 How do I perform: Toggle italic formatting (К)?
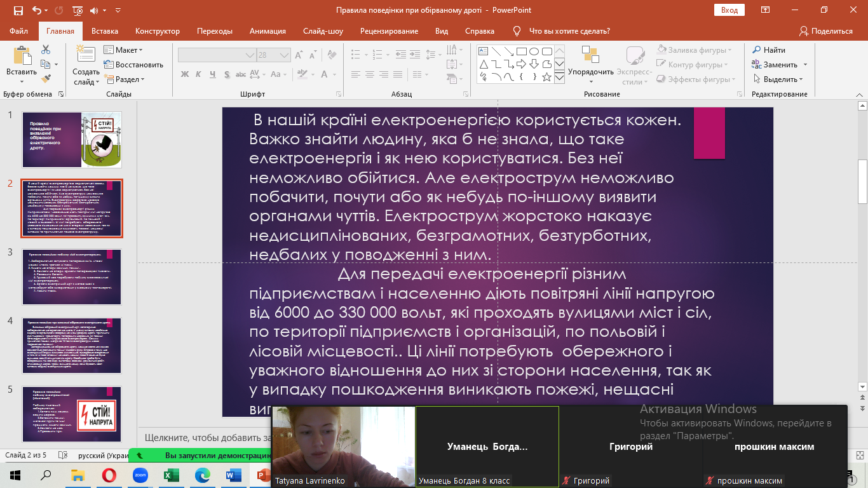click(x=200, y=74)
